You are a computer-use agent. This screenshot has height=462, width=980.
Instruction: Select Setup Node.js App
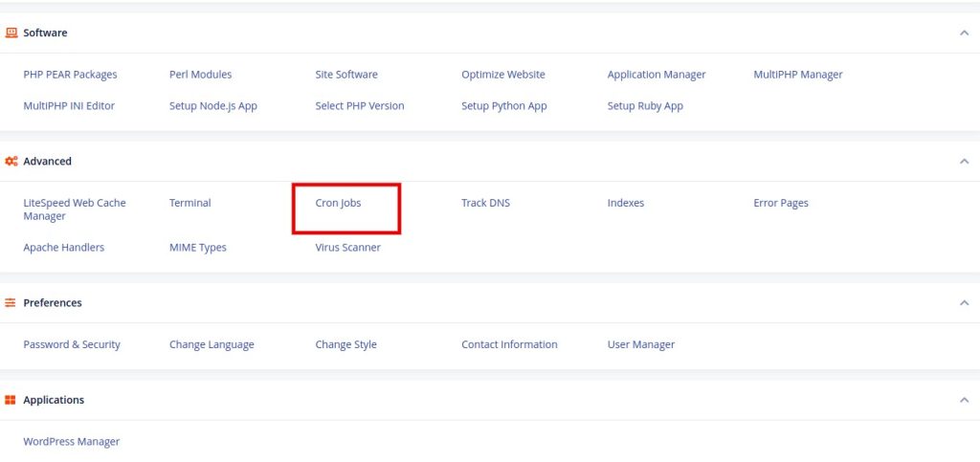pos(212,106)
